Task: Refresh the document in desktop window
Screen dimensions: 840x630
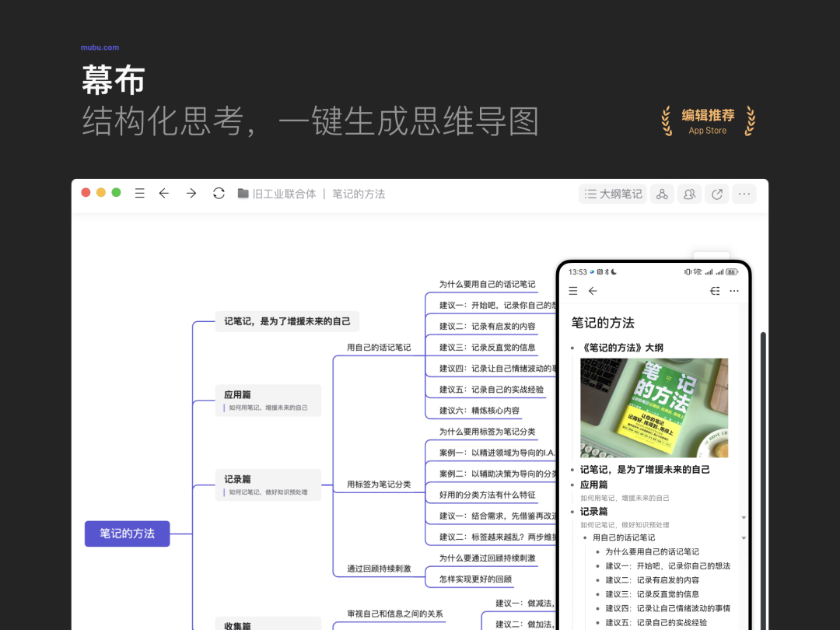Action: [219, 194]
